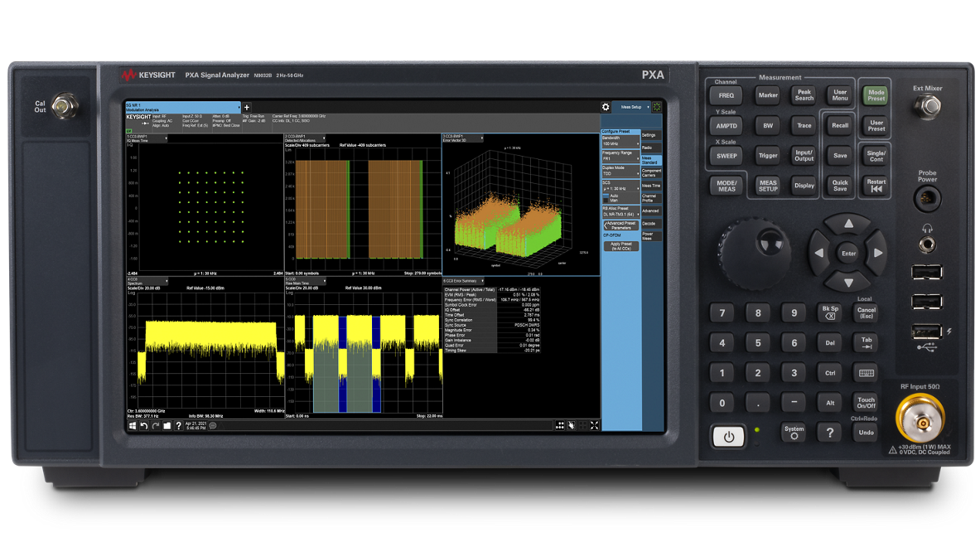
Task: Open the window layout grid icon
Action: [x=559, y=425]
